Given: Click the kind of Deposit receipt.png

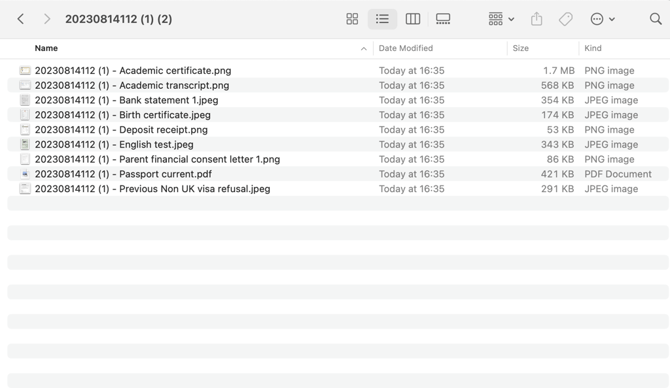Looking at the screenshot, I should click(609, 129).
